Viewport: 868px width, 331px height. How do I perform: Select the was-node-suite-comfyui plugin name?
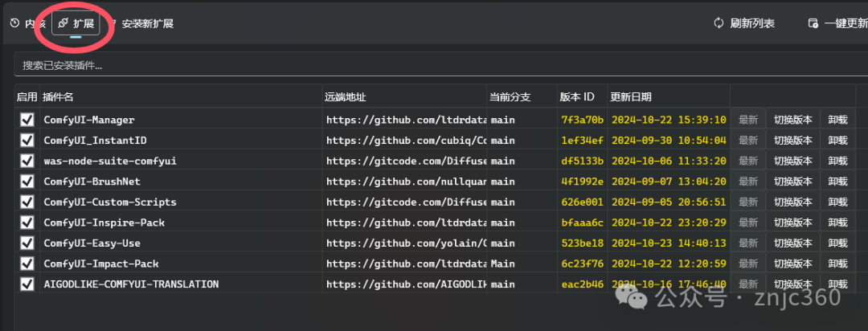coord(110,161)
